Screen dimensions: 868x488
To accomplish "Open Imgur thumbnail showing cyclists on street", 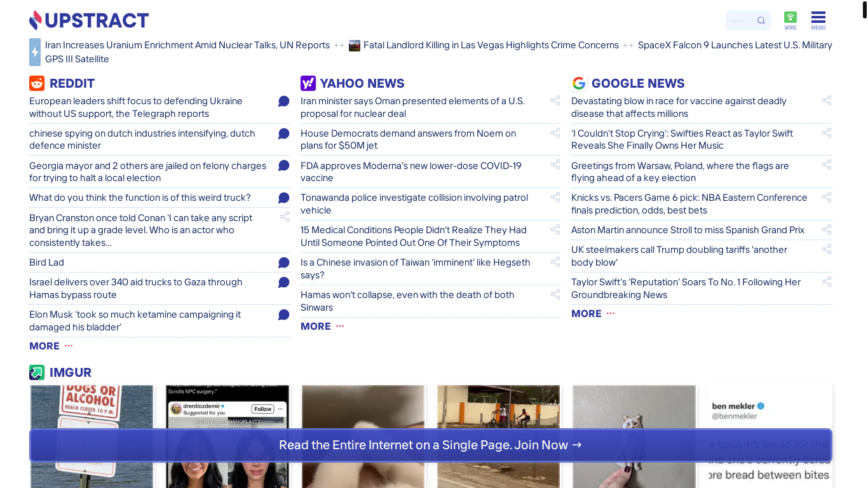I will pos(498,437).
